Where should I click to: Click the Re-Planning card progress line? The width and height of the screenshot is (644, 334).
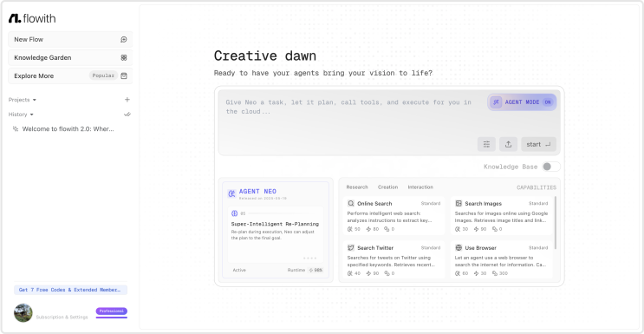point(283,213)
